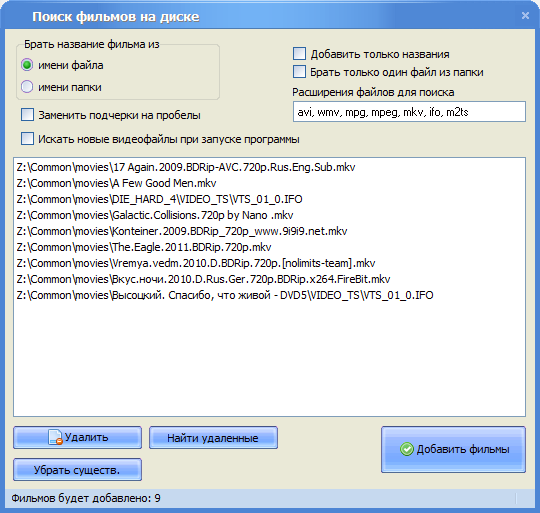Click the document delete icon on Удалить button

tap(55, 437)
